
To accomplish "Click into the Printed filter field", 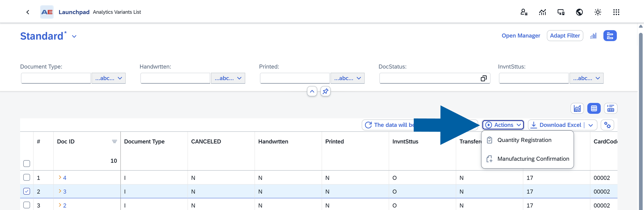I will [x=295, y=78].
